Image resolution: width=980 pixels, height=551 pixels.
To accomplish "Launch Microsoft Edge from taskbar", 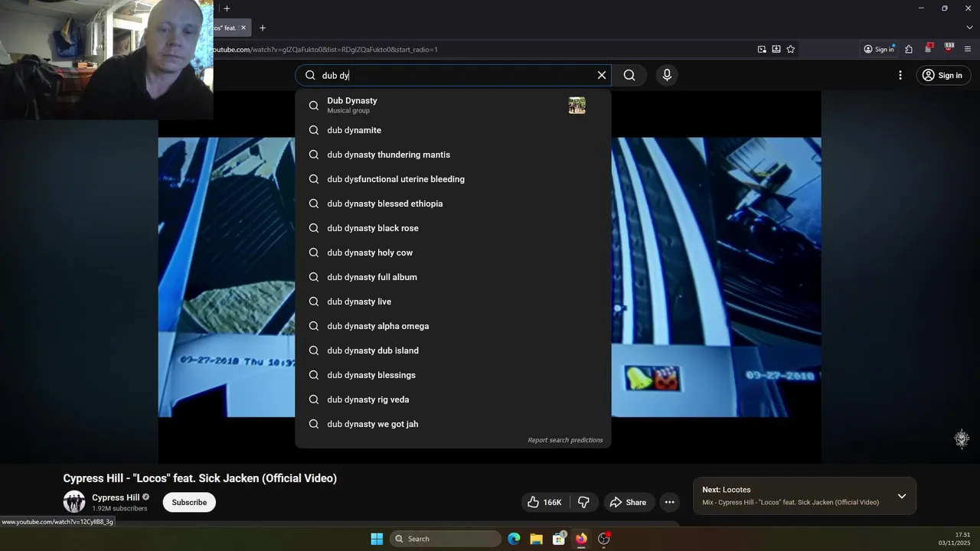I will pyautogui.click(x=514, y=539).
